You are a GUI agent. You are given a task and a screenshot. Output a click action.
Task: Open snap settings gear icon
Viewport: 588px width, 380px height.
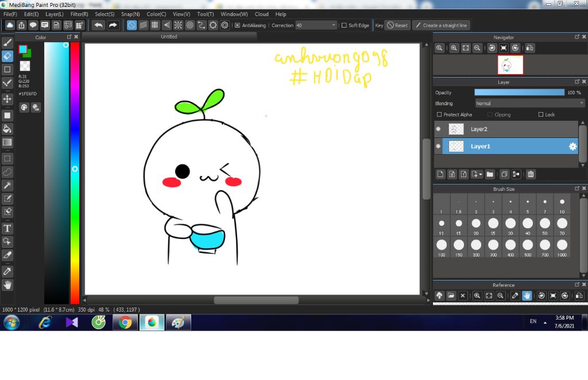[x=225, y=25]
